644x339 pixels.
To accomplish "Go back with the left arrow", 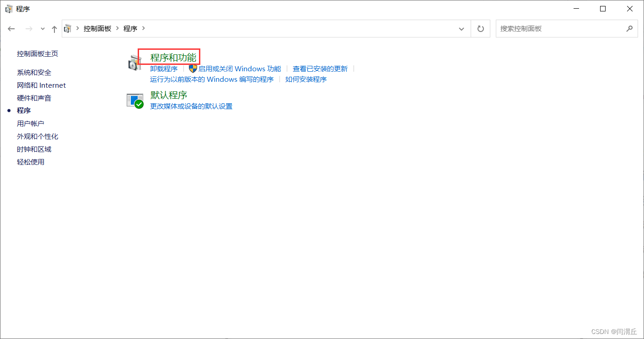I will tap(11, 29).
